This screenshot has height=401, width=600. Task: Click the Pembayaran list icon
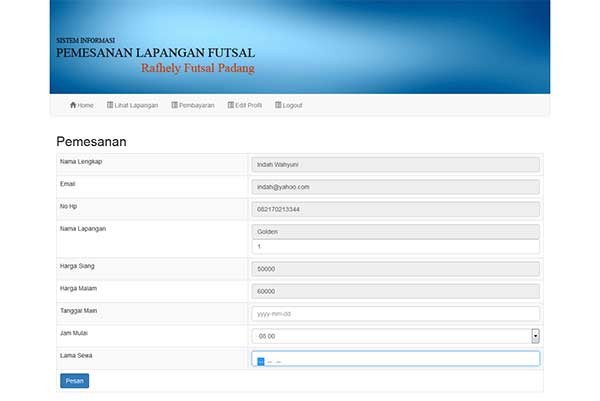(x=174, y=105)
